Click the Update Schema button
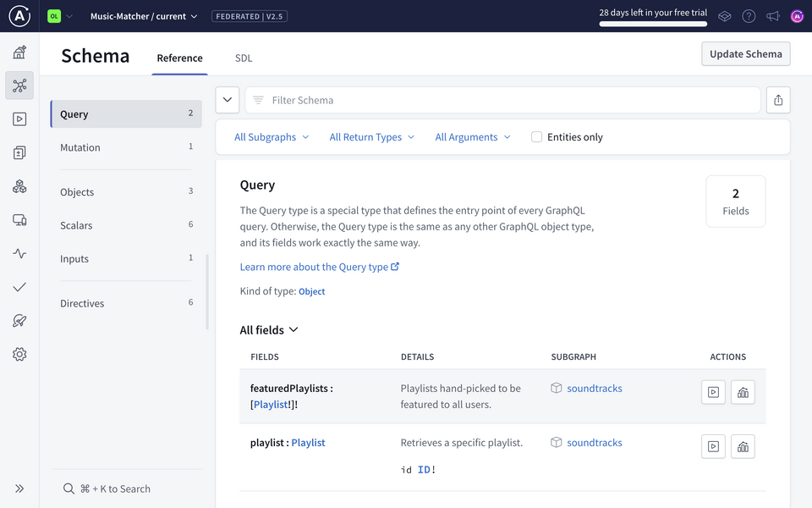 coord(745,54)
